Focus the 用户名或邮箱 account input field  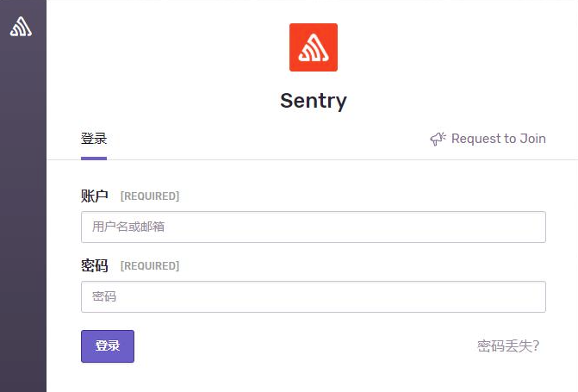314,227
